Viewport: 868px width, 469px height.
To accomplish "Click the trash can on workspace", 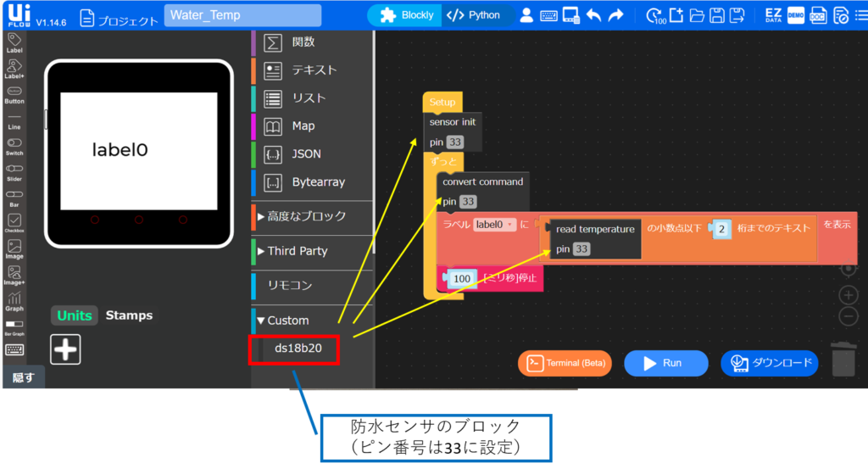I will 843,359.
